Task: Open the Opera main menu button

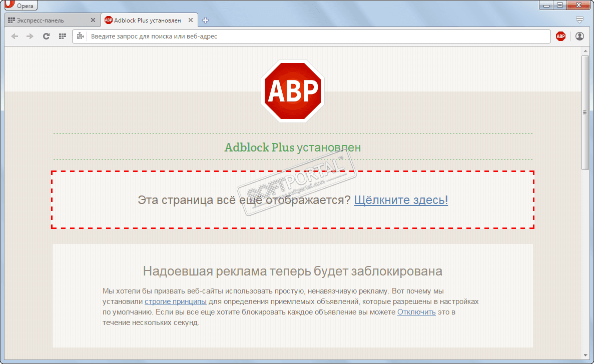Action: pyautogui.click(x=21, y=5)
